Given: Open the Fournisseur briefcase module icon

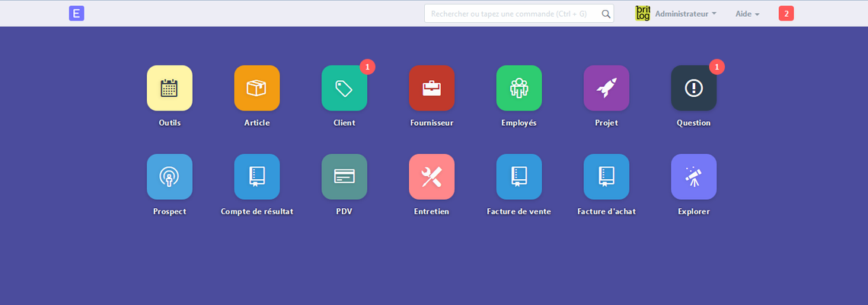Looking at the screenshot, I should click(432, 88).
